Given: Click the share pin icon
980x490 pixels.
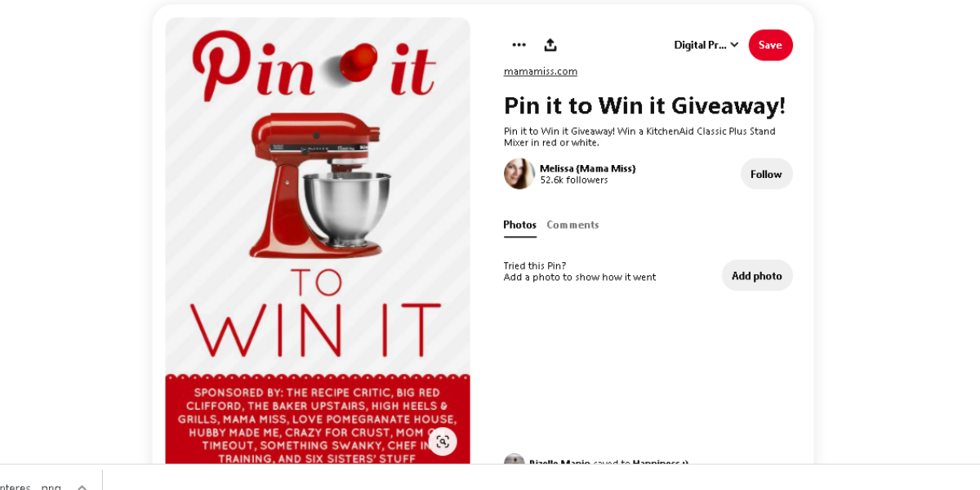Looking at the screenshot, I should pos(550,45).
